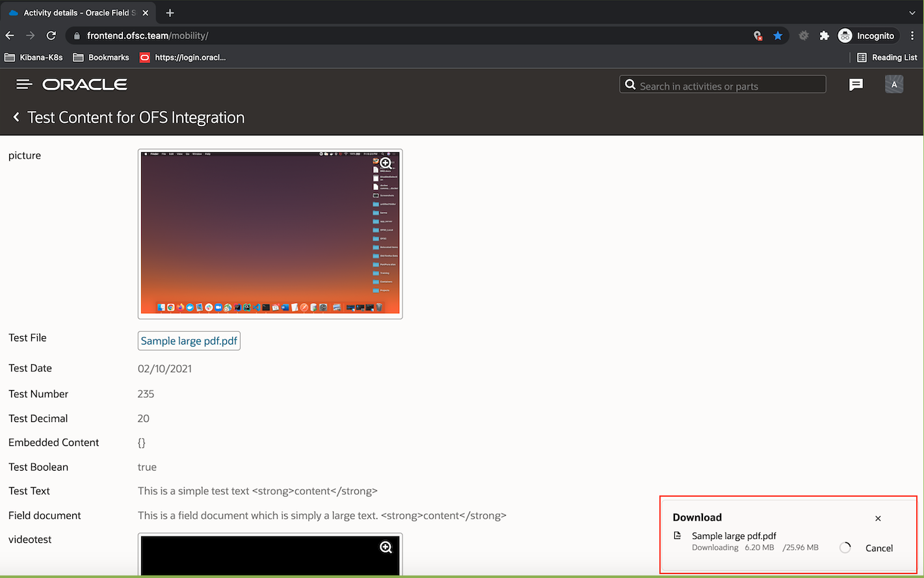
Task: Click the Test Decimal value 20
Action: point(144,419)
